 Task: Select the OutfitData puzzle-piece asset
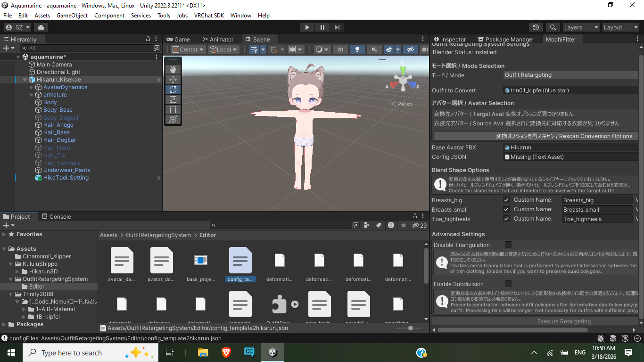coord(280,304)
